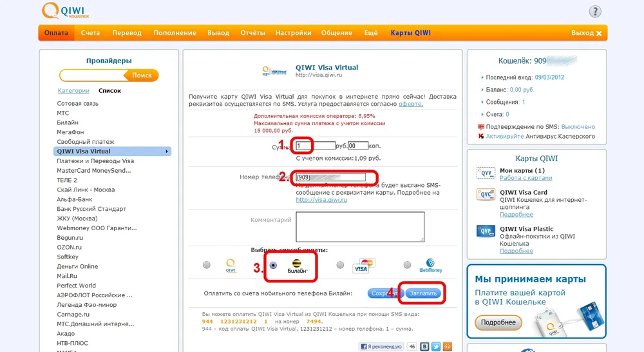
Task: Focus the kopecks amount input field
Action: (357, 146)
